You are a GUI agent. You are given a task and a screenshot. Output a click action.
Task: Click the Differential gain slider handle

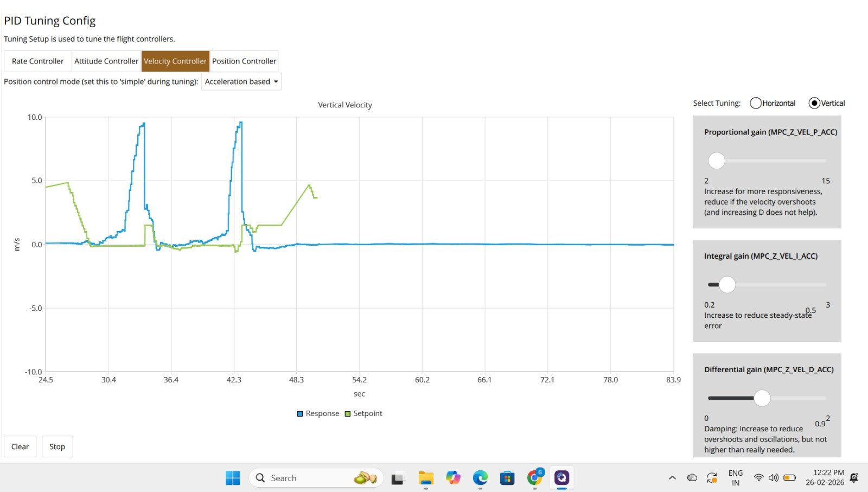[762, 398]
